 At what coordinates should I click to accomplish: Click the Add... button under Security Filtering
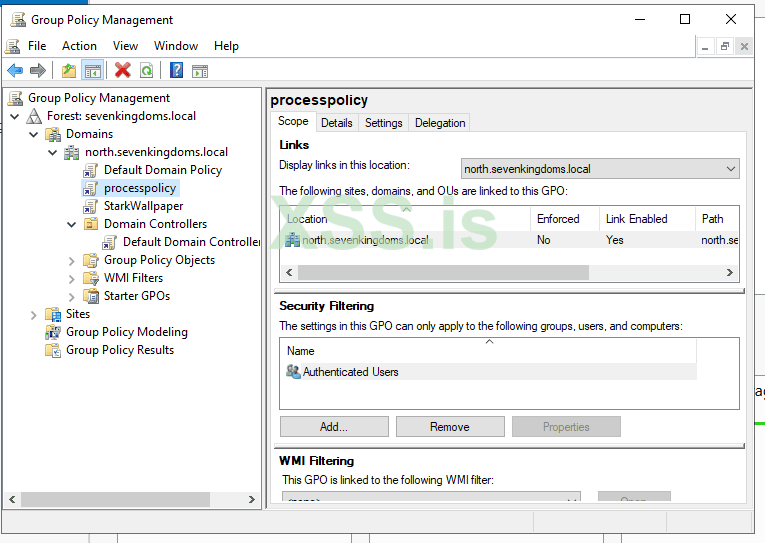click(x=334, y=427)
